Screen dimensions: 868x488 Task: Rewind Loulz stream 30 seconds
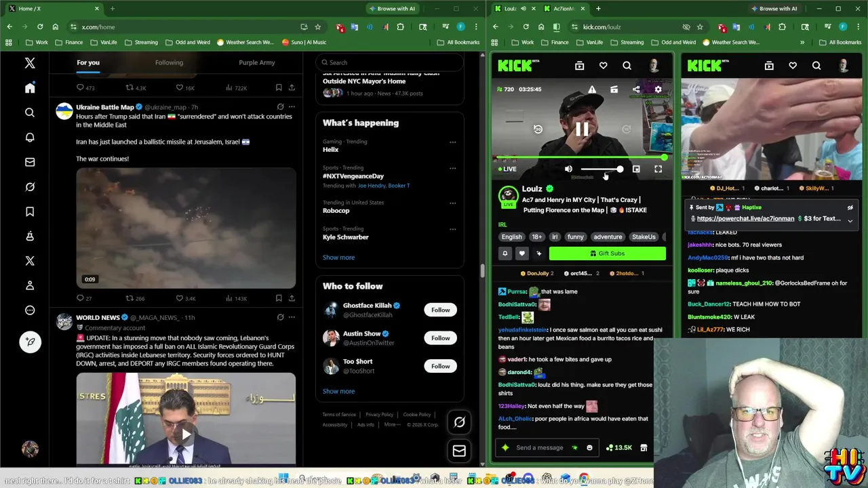pos(538,129)
